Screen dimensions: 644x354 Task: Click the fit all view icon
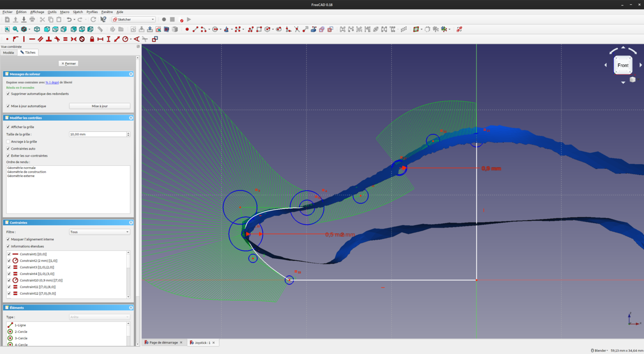7,29
